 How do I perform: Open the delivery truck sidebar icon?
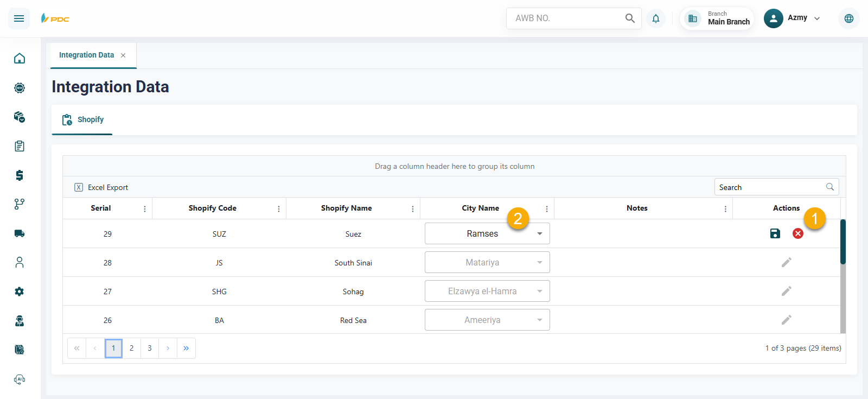[20, 233]
